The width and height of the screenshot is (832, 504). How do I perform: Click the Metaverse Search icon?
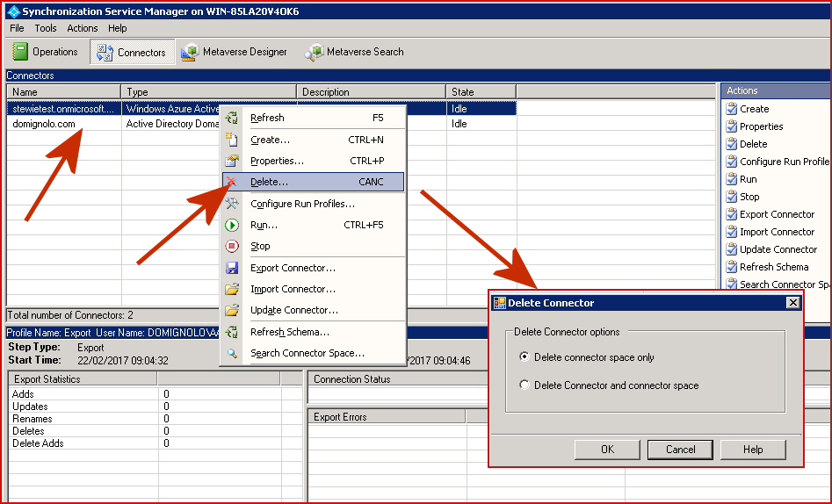point(314,53)
